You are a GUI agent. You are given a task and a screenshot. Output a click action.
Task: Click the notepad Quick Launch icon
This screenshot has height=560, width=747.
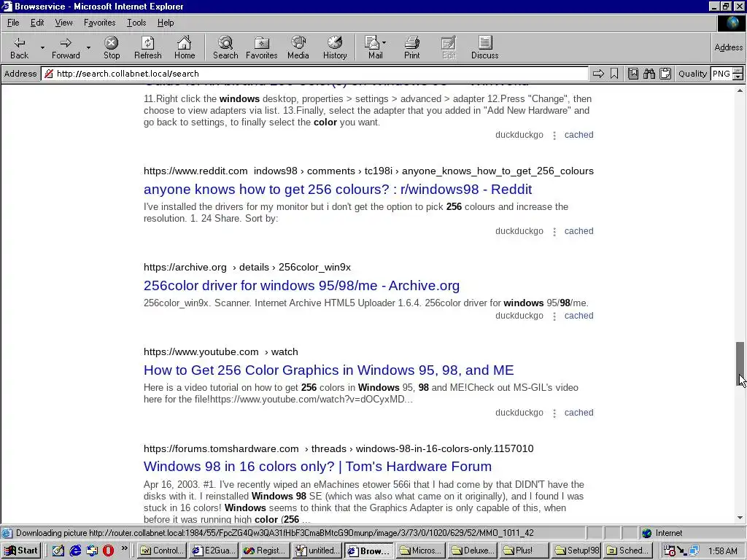click(x=58, y=551)
